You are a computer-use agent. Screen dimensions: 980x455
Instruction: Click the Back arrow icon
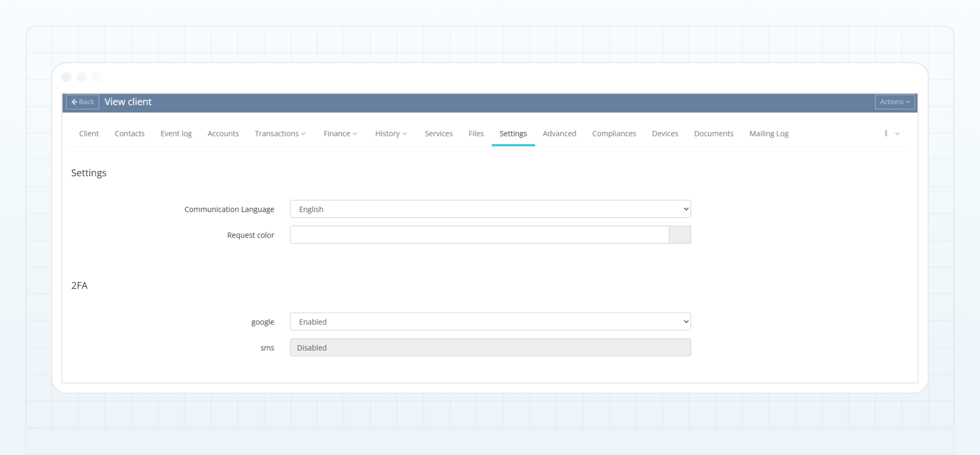coord(75,102)
